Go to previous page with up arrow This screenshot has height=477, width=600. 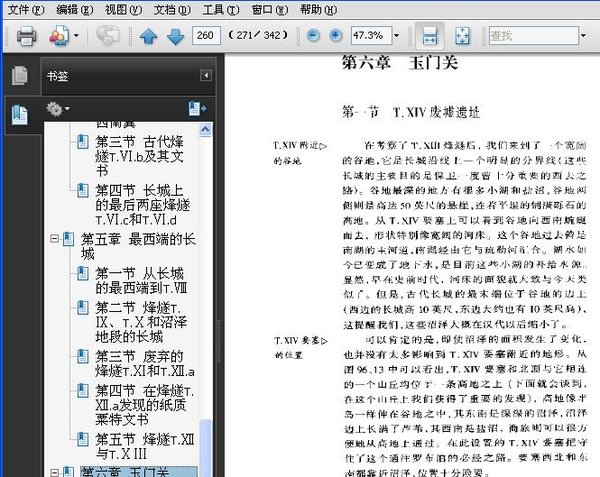148,37
